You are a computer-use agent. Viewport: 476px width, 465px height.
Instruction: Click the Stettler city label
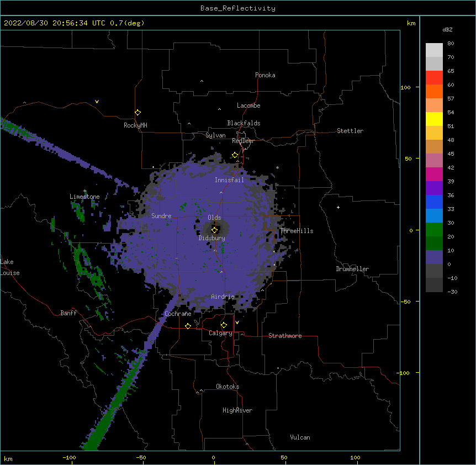pyautogui.click(x=350, y=131)
